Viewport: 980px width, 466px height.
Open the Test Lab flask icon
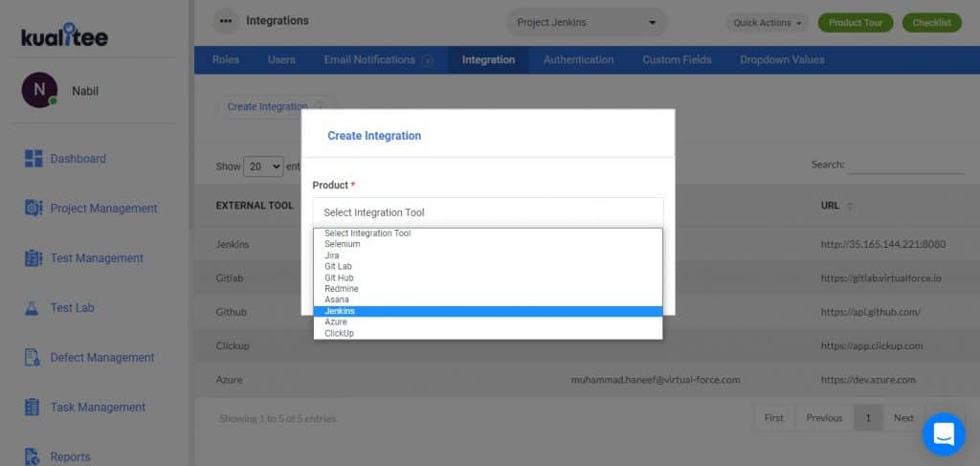coord(32,308)
